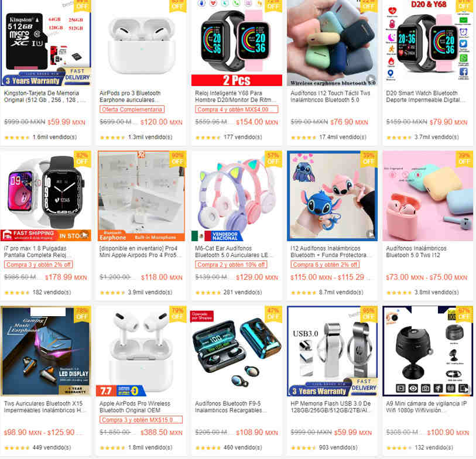476x459 pixels.
Task: Click the 'Operado por Shopee' badge icon
Action: [202, 316]
